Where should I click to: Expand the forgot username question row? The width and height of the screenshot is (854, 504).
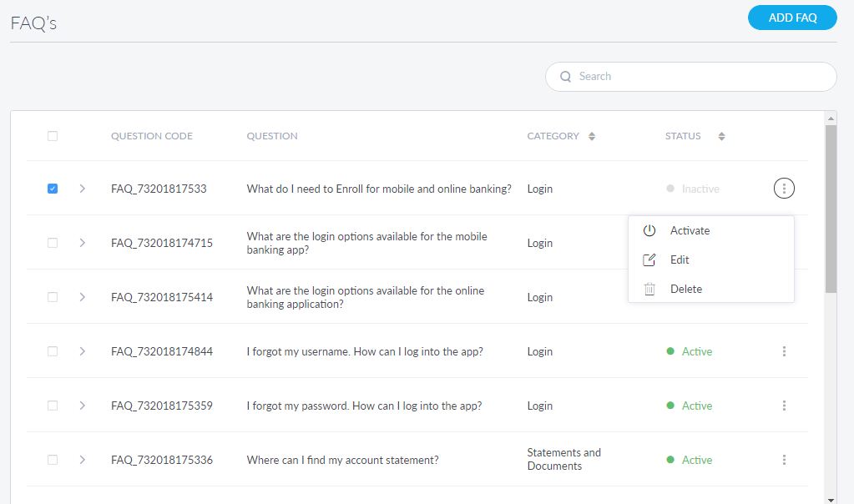(82, 351)
